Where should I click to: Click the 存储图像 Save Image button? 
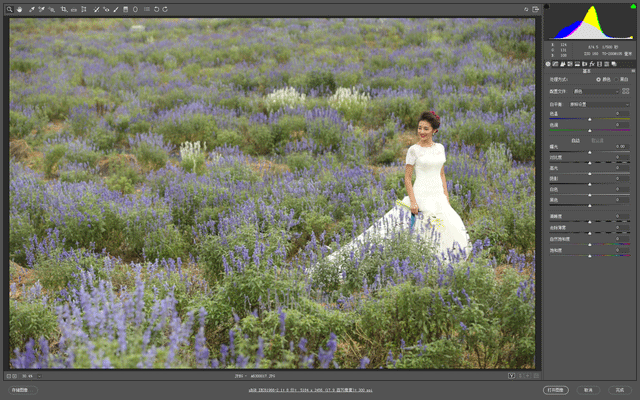(23, 390)
